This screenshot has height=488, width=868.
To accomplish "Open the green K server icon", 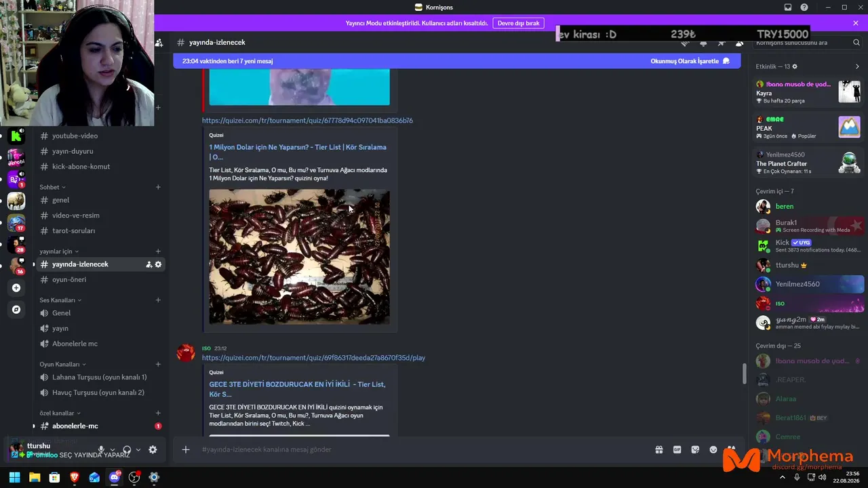I will pyautogui.click(x=16, y=136).
